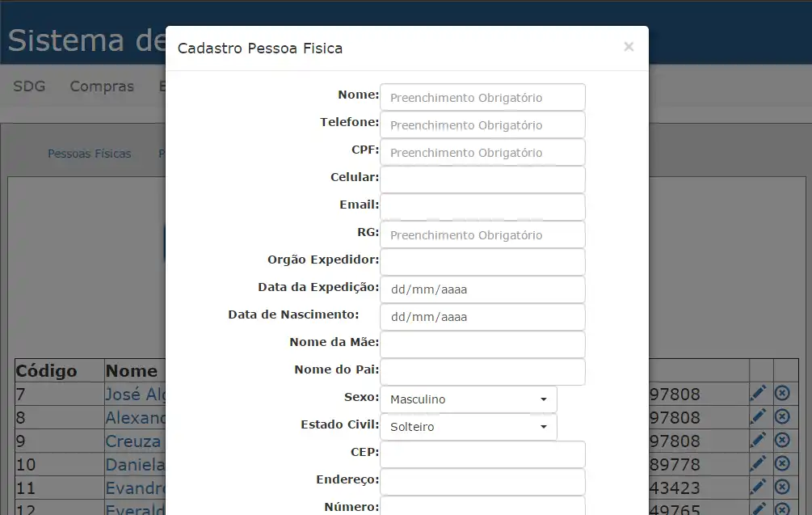Click into the Email field
812x515 pixels.
482,207
